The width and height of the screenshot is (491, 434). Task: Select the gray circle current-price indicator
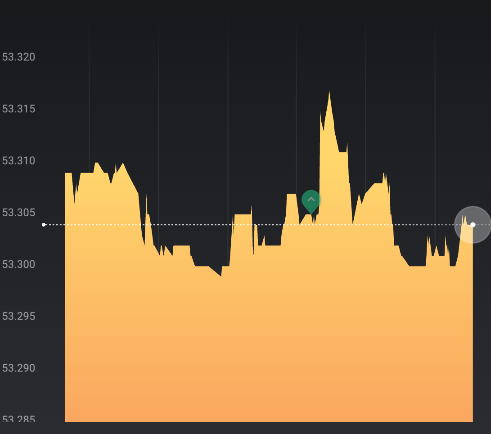click(472, 225)
